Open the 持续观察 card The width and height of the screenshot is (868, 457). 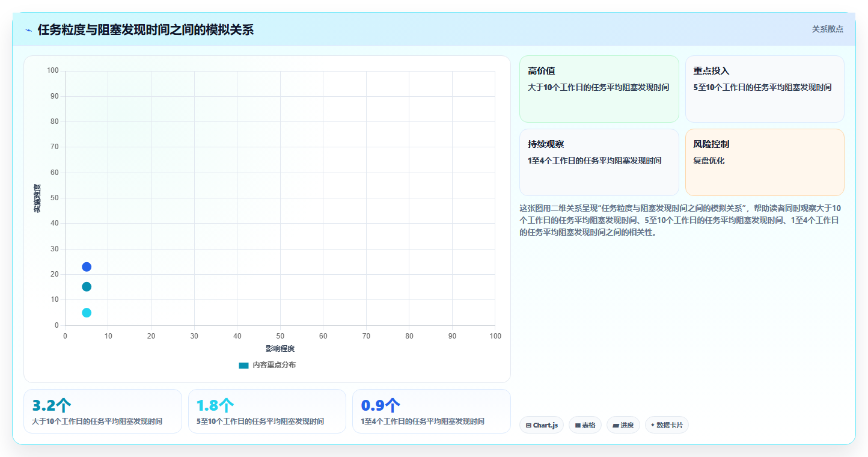[599, 162]
